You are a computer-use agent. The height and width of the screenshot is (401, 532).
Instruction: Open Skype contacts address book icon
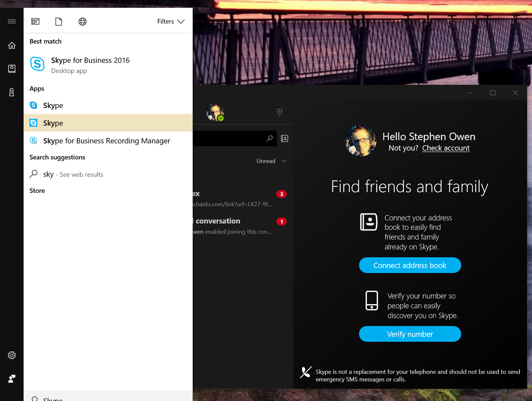pyautogui.click(x=285, y=138)
